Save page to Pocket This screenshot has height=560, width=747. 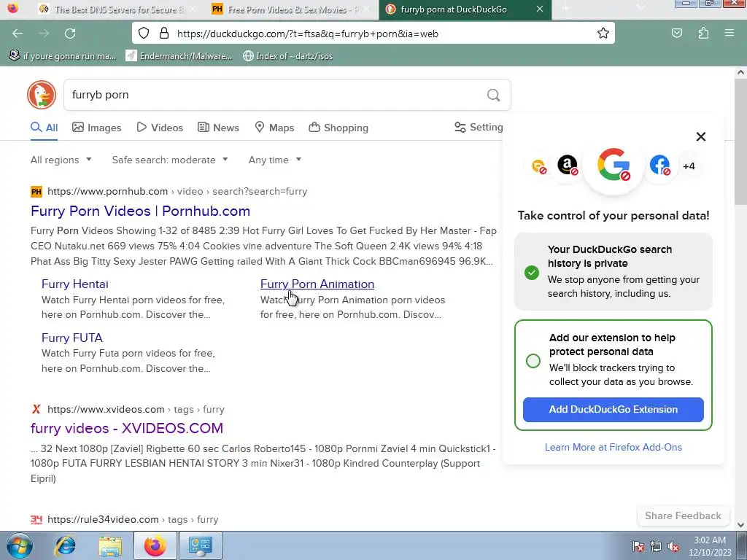coord(676,34)
